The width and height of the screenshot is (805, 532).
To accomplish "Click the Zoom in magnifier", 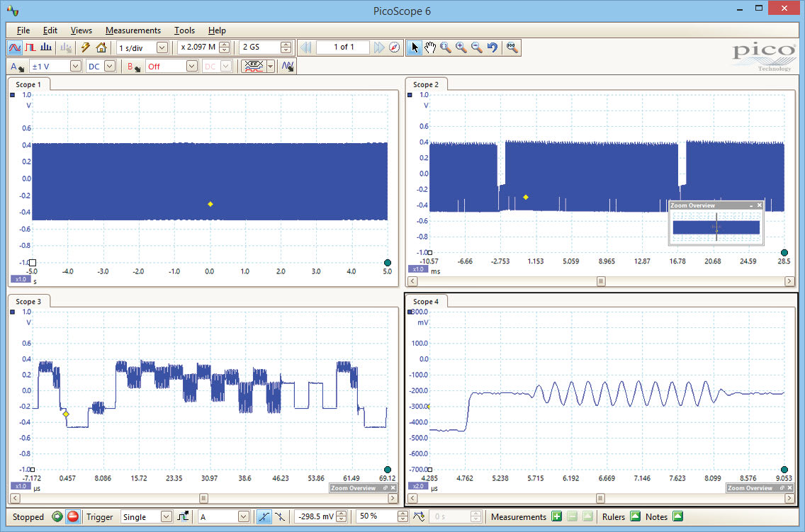I will pos(461,47).
